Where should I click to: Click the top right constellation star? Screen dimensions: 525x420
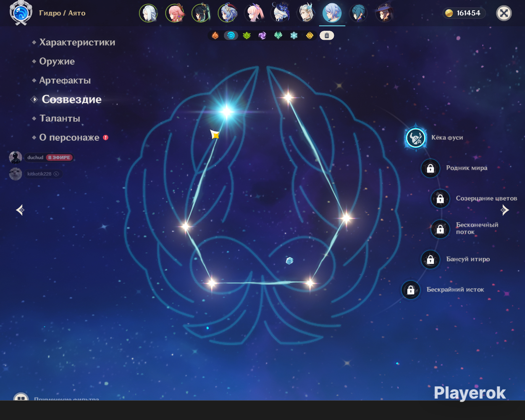coord(288,98)
